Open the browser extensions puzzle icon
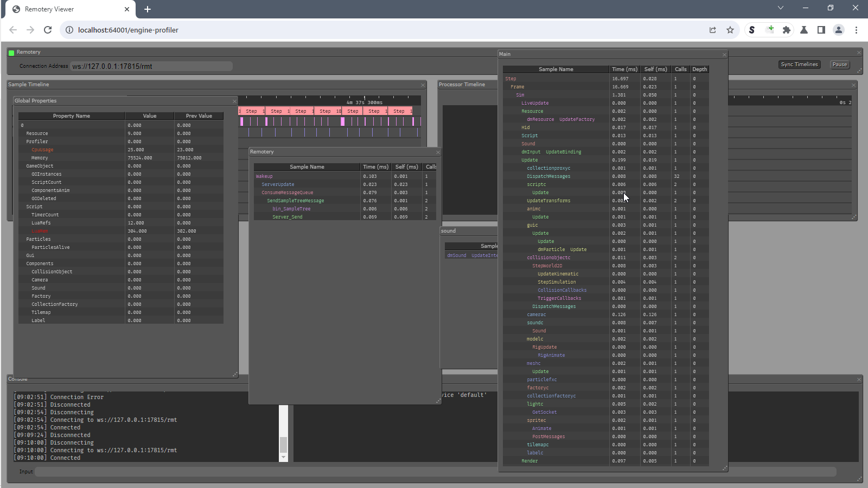Screen dimensions: 868x488 pyautogui.click(x=787, y=30)
